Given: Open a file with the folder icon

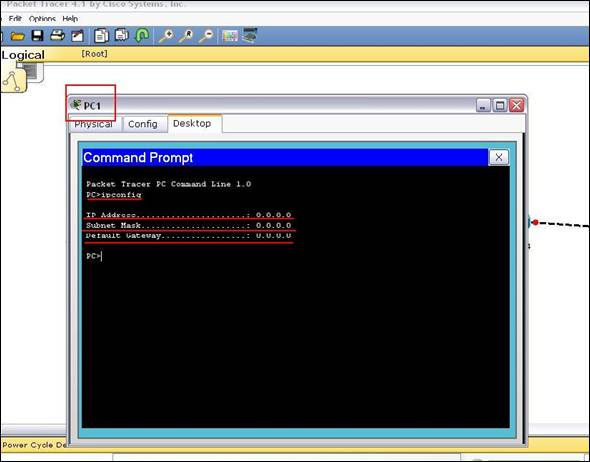Looking at the screenshot, I should coord(17,36).
